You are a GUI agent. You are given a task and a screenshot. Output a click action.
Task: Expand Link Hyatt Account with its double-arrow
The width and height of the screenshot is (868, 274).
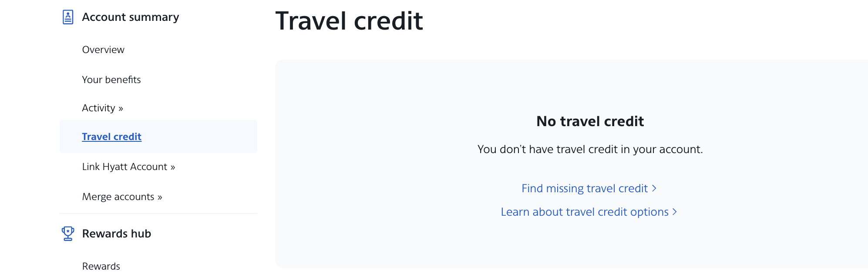click(173, 167)
